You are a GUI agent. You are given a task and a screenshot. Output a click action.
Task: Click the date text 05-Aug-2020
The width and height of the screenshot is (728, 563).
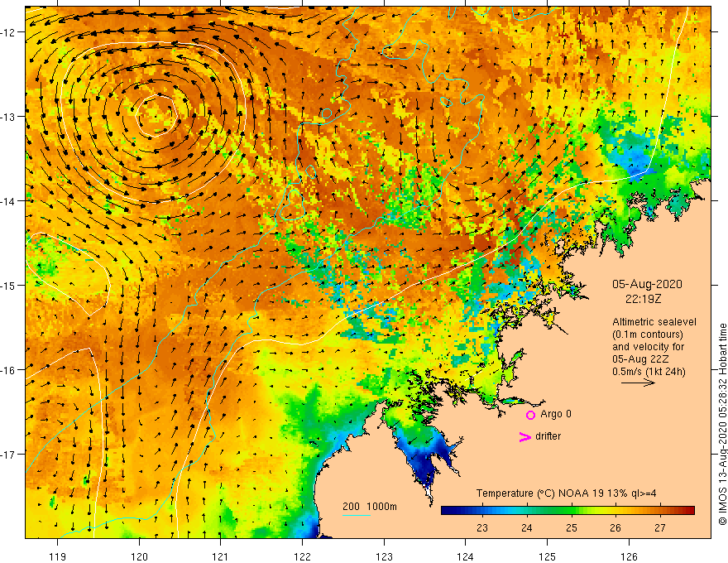coord(647,284)
